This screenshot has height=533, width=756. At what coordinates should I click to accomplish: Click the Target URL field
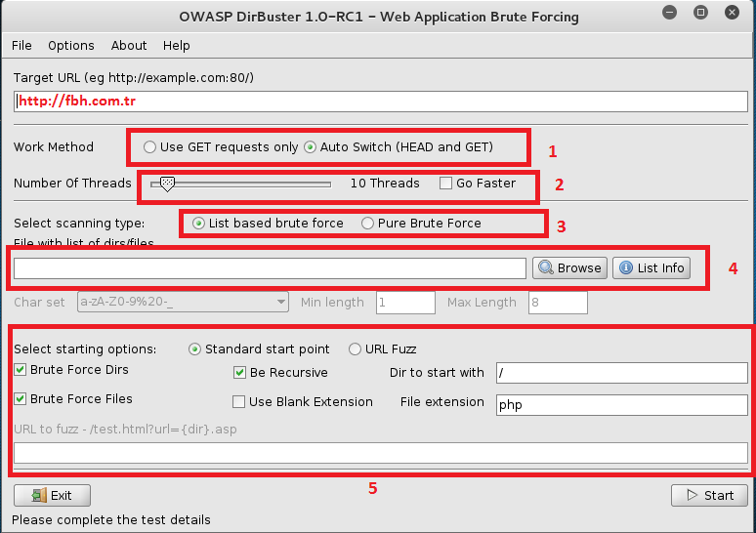(381, 102)
